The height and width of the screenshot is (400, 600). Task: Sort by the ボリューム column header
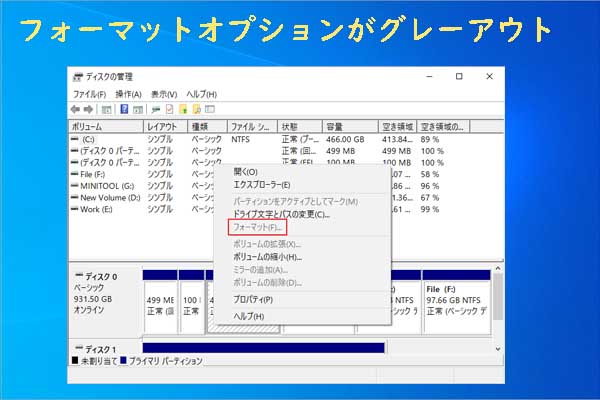coord(106,127)
